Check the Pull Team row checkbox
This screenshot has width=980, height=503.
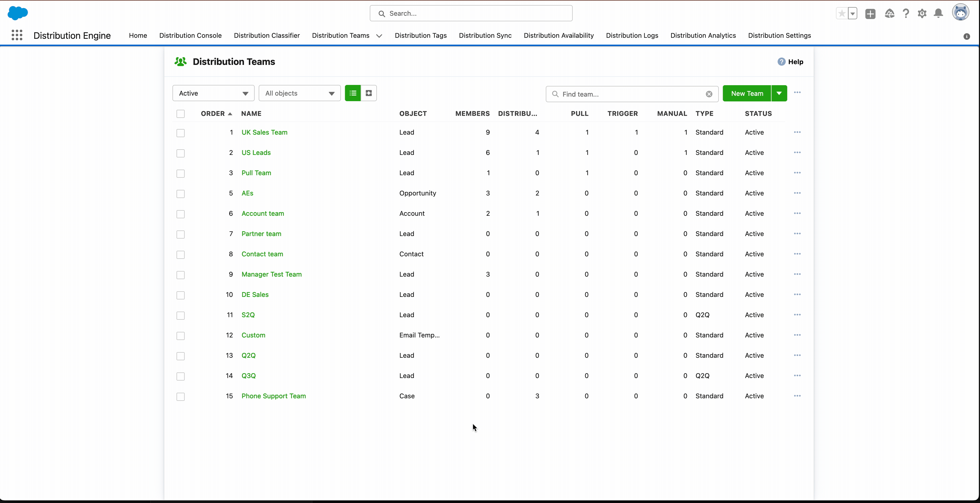point(181,173)
